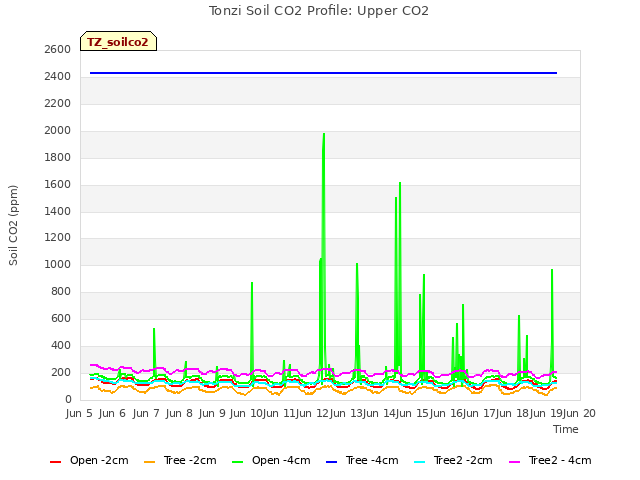
Task: Click the red Open -2cm legend swatch
Action: [55, 462]
